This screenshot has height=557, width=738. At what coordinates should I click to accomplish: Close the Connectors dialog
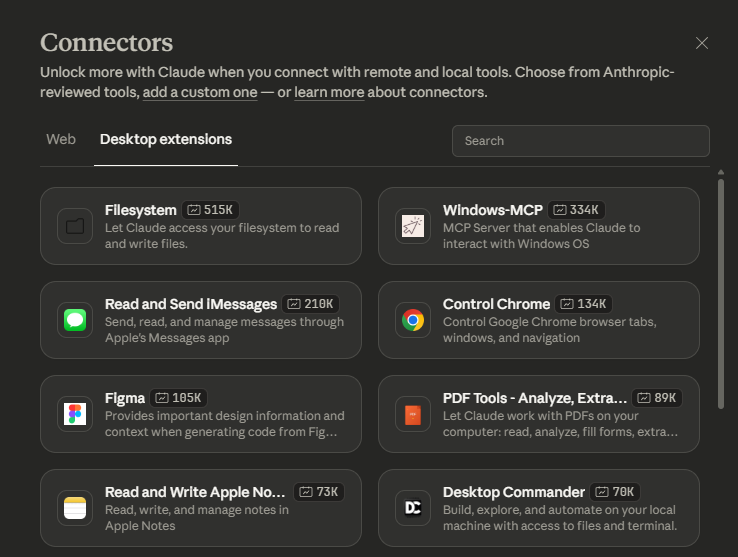point(702,43)
